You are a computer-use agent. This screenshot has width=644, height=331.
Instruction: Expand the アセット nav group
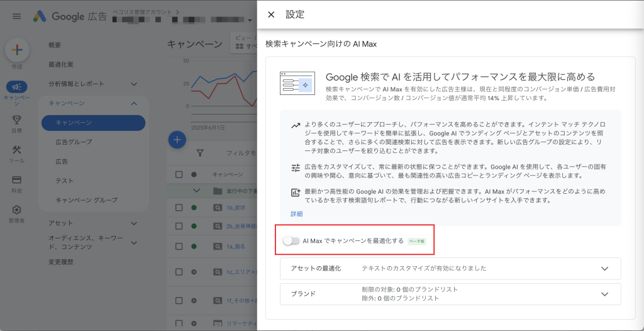[x=134, y=223]
